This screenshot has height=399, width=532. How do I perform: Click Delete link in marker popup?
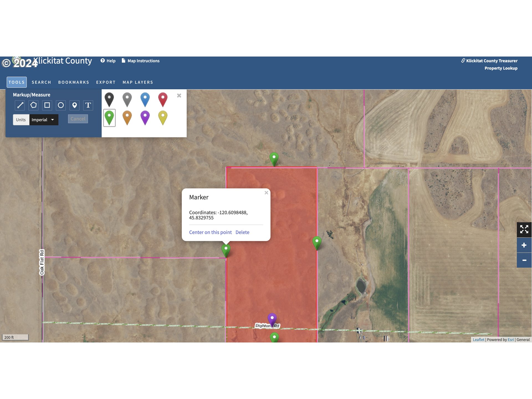click(x=242, y=232)
